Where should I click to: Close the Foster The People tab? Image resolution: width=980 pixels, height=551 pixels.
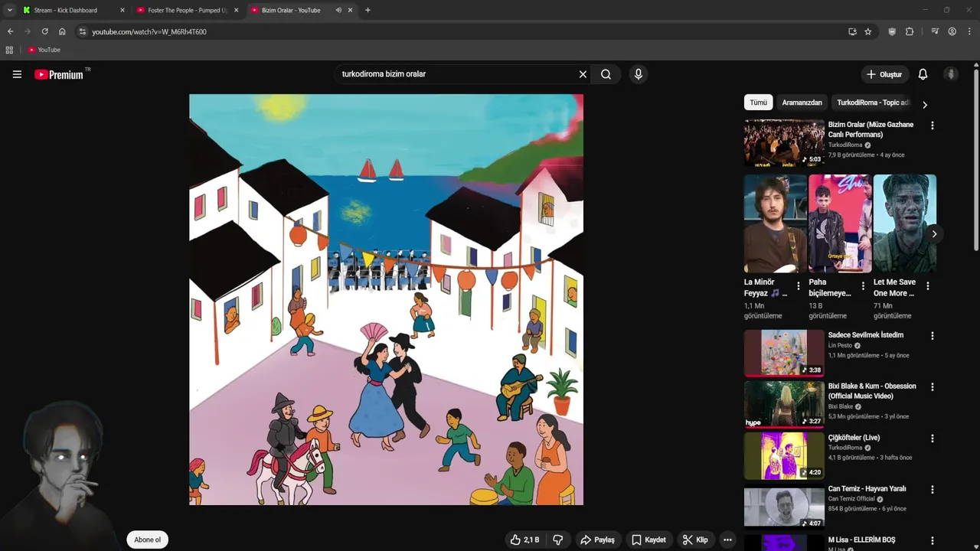[x=236, y=10]
